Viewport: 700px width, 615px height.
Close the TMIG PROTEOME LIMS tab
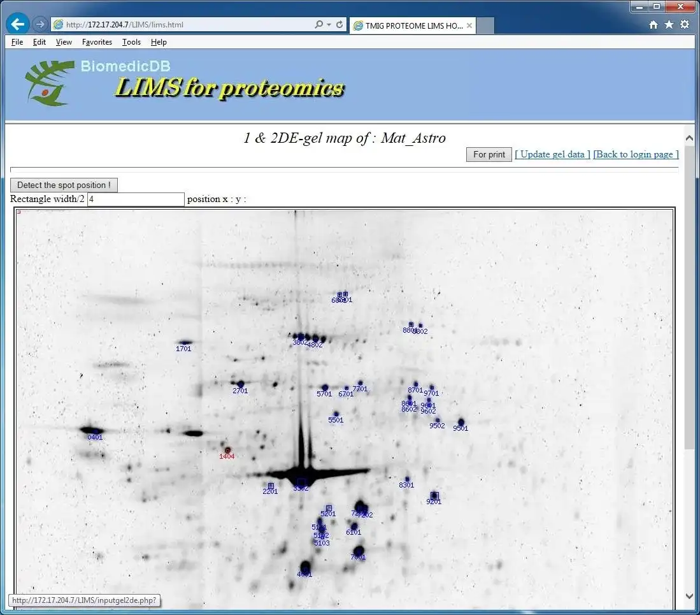tap(469, 25)
